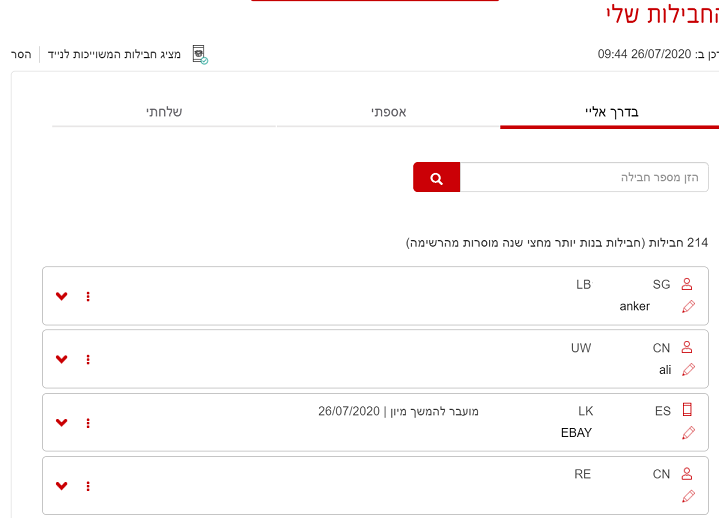Click the mobile phone icon on the ES row
Screen dimensions: 719x518
point(687,409)
